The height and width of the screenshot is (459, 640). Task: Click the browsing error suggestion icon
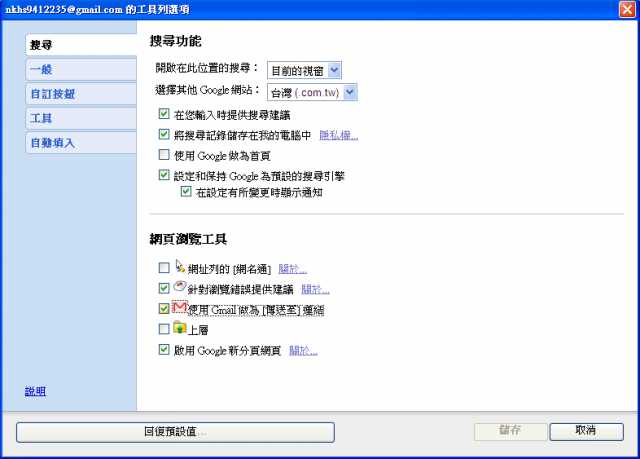point(180,286)
